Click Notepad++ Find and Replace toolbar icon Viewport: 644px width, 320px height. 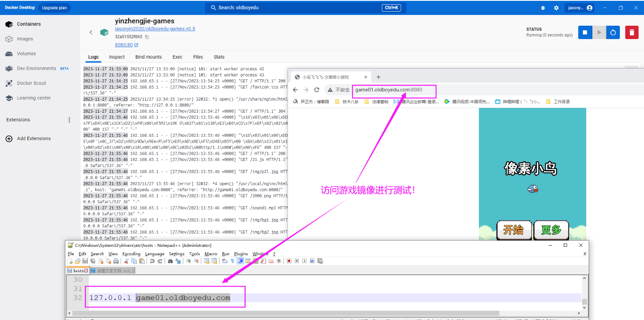pos(178,261)
